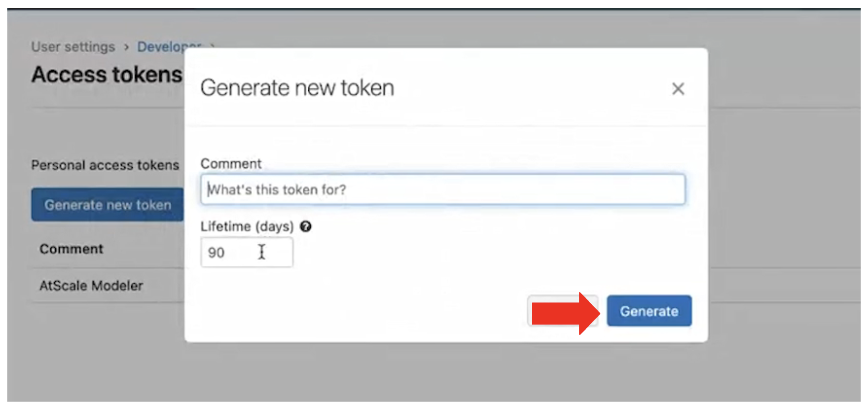
Task: Click the Cancel button behind the red arrow
Action: pyautogui.click(x=563, y=311)
